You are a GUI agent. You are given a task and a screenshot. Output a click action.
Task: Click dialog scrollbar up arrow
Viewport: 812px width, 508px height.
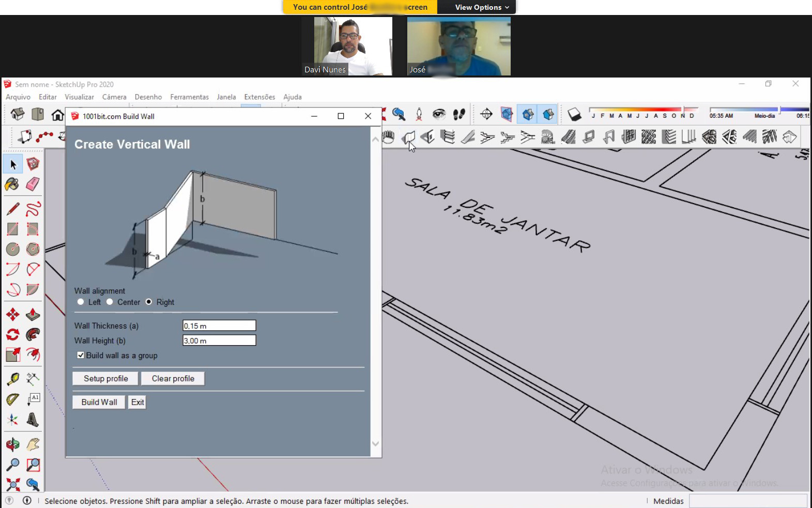pyautogui.click(x=376, y=139)
